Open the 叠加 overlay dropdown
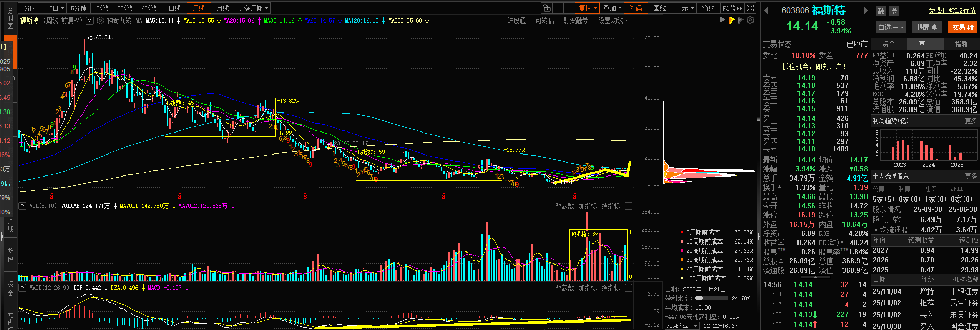Viewport: 980px width, 330px height. 612,8
